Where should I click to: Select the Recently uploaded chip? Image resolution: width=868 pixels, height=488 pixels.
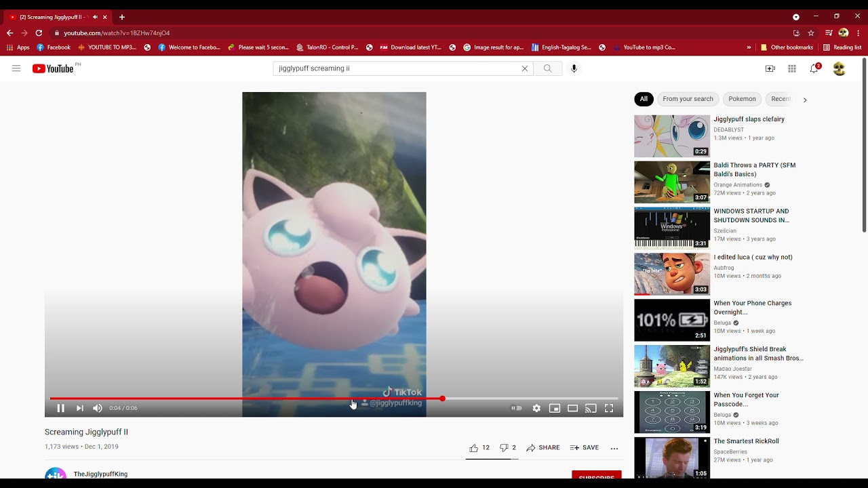(781, 99)
